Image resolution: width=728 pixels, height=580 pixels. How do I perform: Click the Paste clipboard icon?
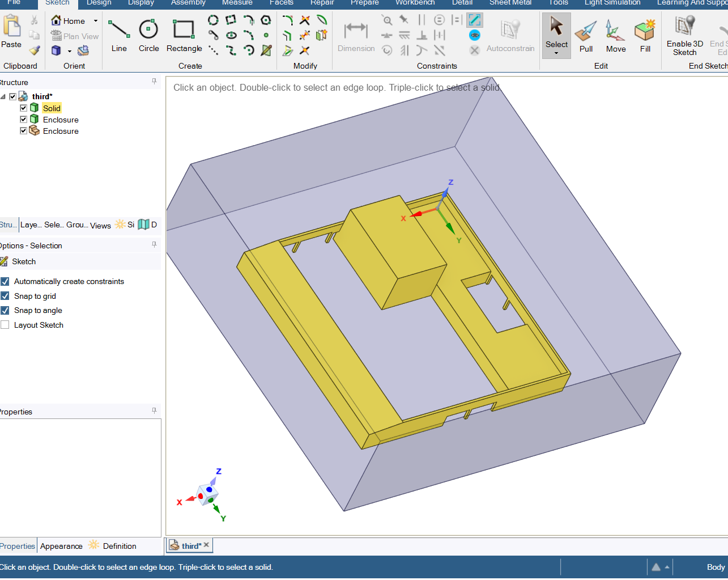(x=11, y=32)
